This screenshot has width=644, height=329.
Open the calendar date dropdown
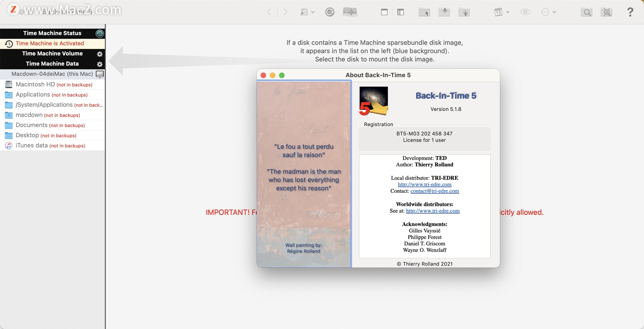[502, 12]
